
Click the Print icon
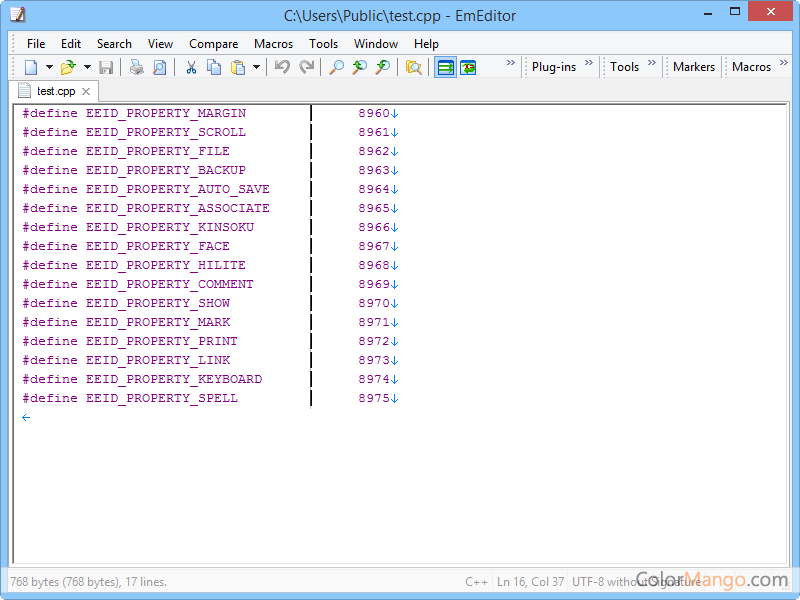[136, 67]
